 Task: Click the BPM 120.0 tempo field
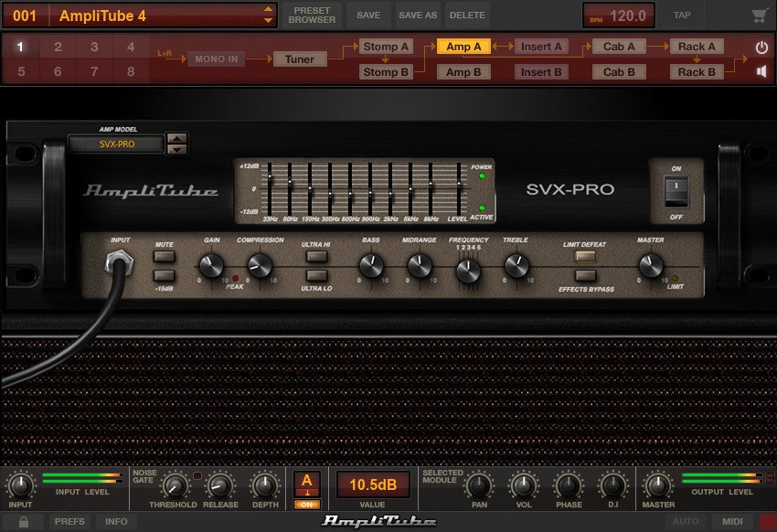pos(618,16)
